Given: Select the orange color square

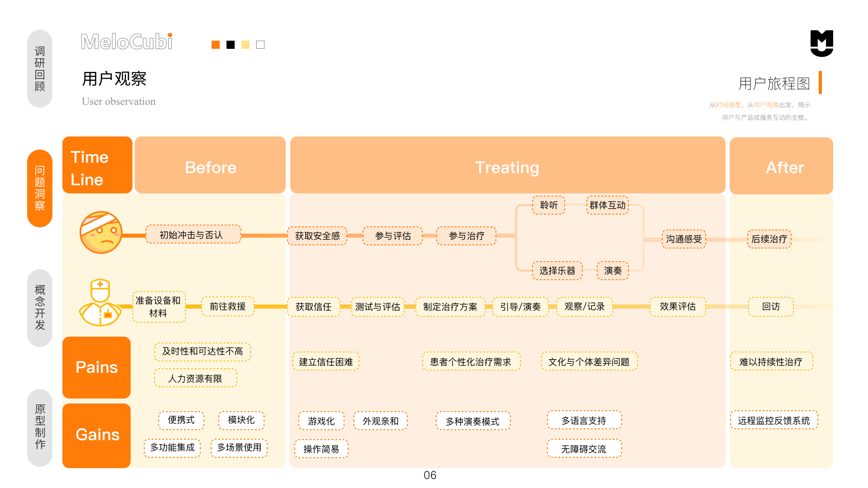Looking at the screenshot, I should [x=216, y=45].
